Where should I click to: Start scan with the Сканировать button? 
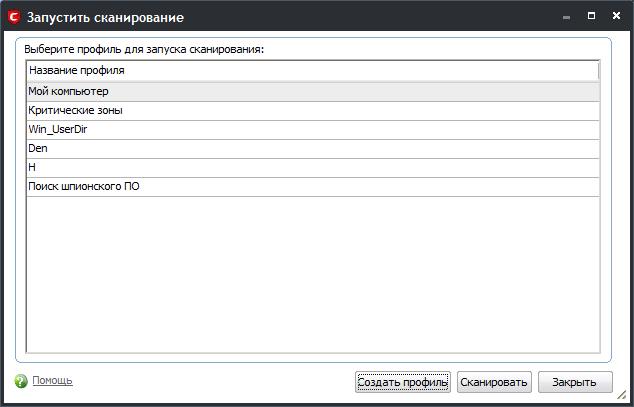tap(494, 382)
